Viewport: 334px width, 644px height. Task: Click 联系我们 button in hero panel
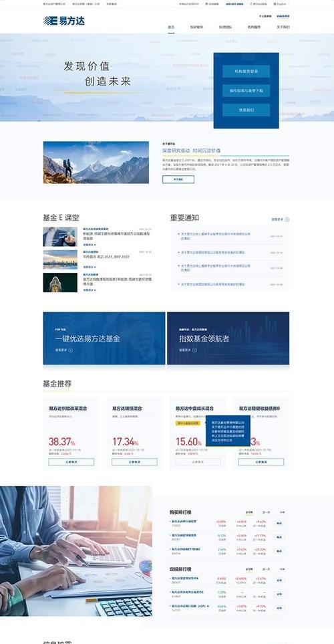point(246,110)
